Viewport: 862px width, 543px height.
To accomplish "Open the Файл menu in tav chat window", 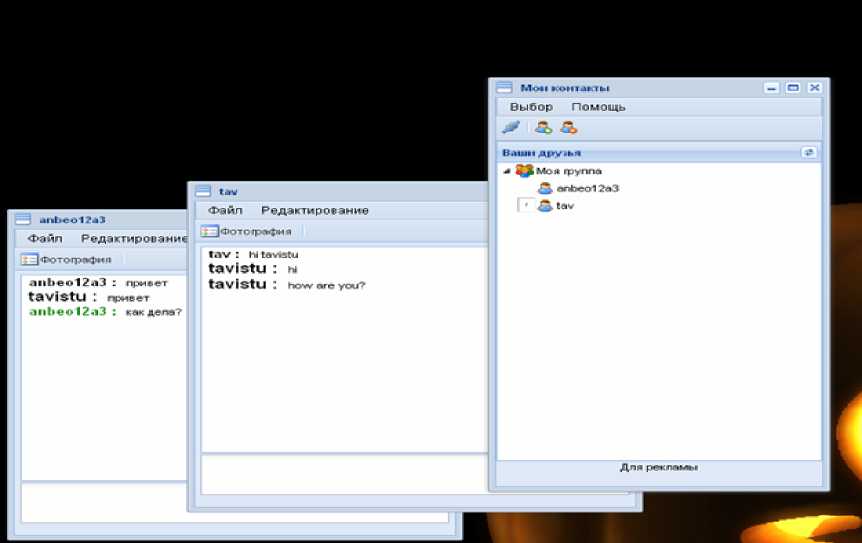I will 225,210.
